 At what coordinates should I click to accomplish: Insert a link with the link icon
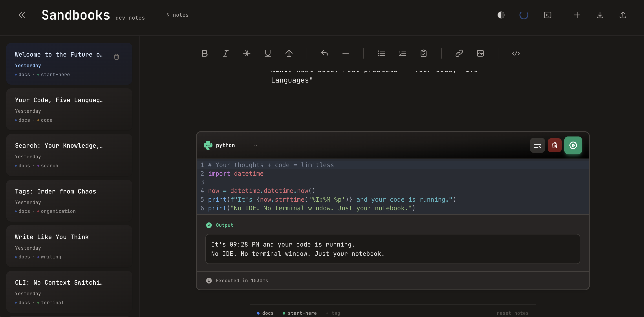point(459,53)
